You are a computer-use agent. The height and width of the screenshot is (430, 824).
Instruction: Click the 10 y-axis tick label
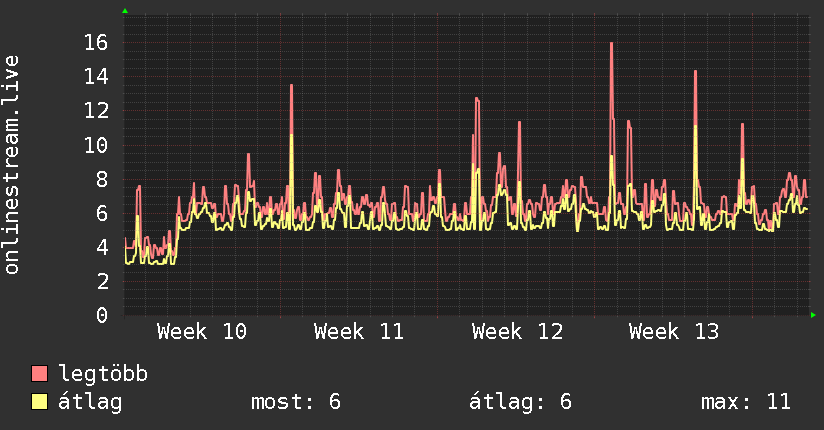coord(96,145)
